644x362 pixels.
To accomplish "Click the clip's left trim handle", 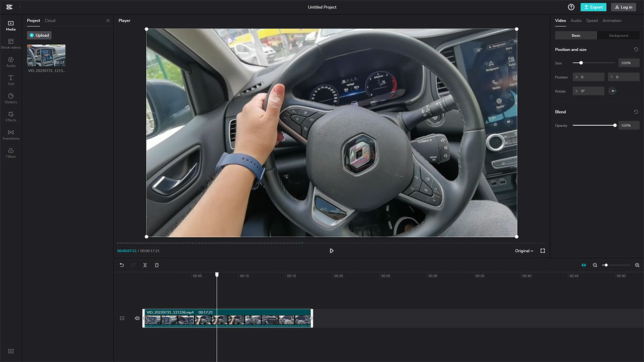I will point(144,318).
